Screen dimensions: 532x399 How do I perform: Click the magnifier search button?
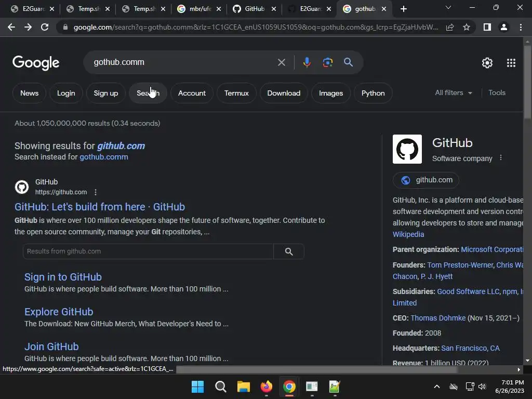(x=348, y=62)
